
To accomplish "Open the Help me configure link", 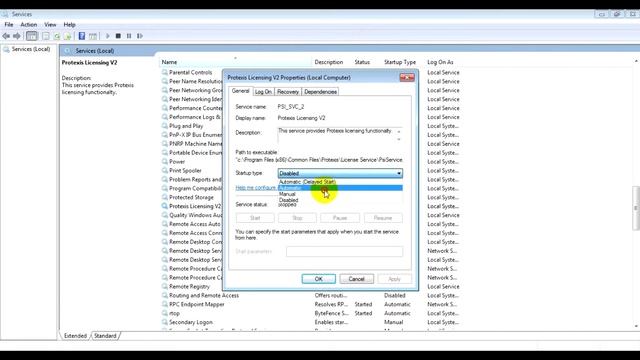I will [x=256, y=188].
